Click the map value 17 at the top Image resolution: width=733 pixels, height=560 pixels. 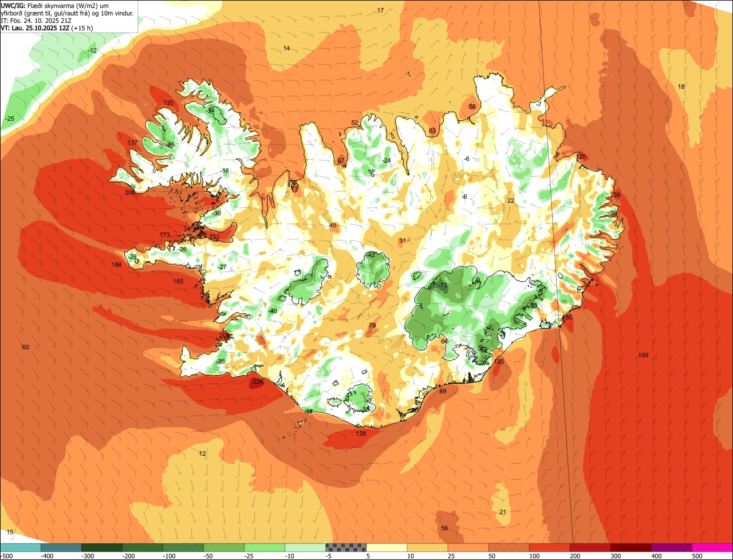380,10
